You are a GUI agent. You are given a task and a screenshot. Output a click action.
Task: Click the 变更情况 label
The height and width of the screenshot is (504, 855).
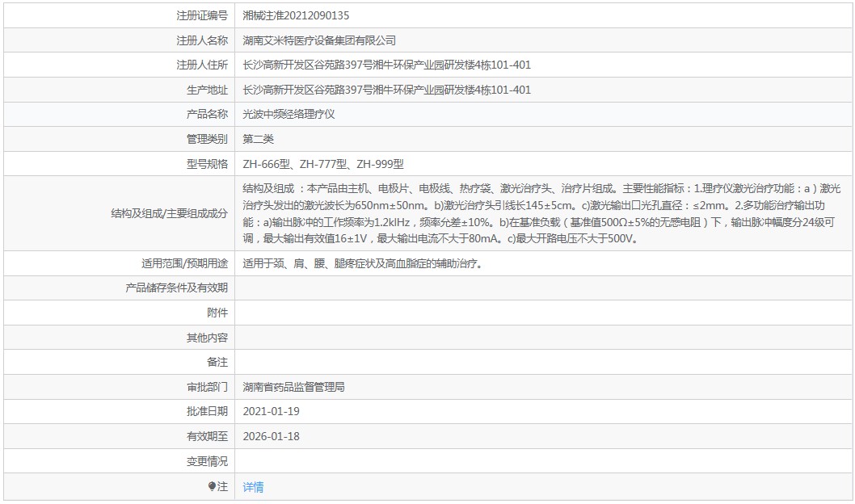point(207,461)
